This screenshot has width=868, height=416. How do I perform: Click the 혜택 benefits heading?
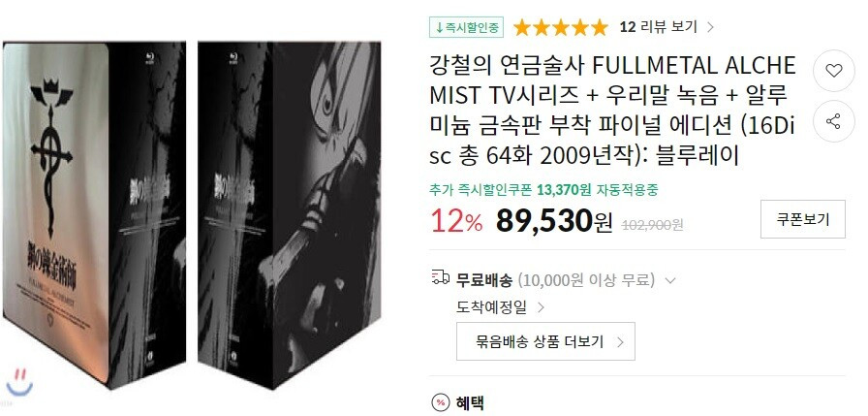(x=470, y=402)
